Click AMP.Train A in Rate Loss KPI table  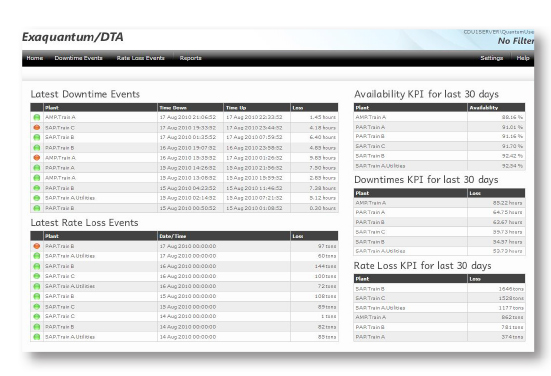tap(371, 317)
